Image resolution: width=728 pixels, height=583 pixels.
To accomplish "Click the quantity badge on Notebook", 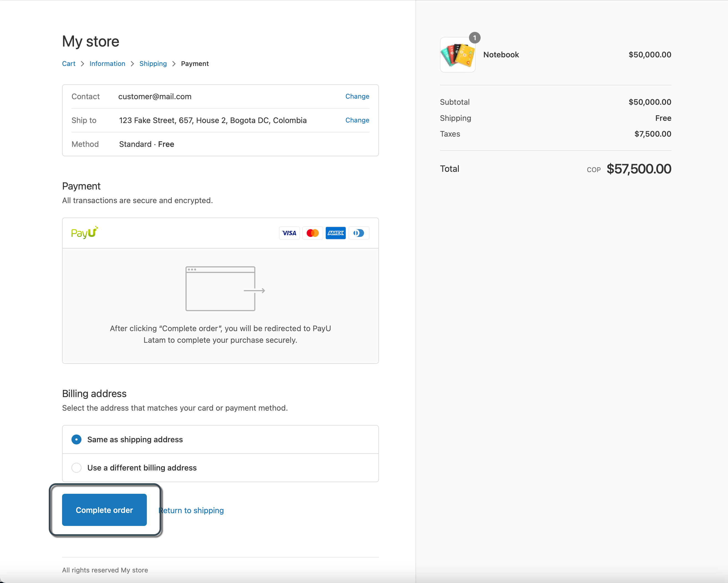I will (x=475, y=38).
